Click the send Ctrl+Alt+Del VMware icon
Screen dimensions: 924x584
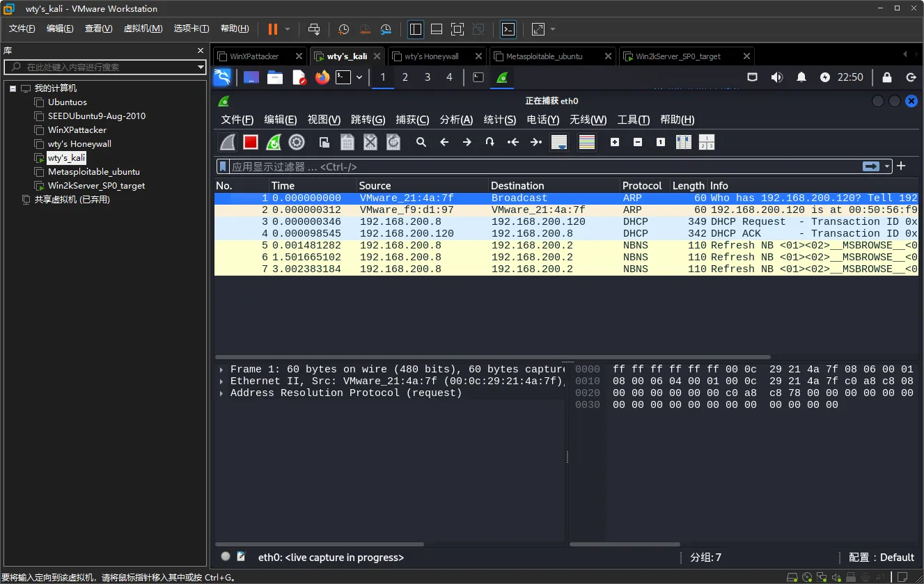coord(314,29)
